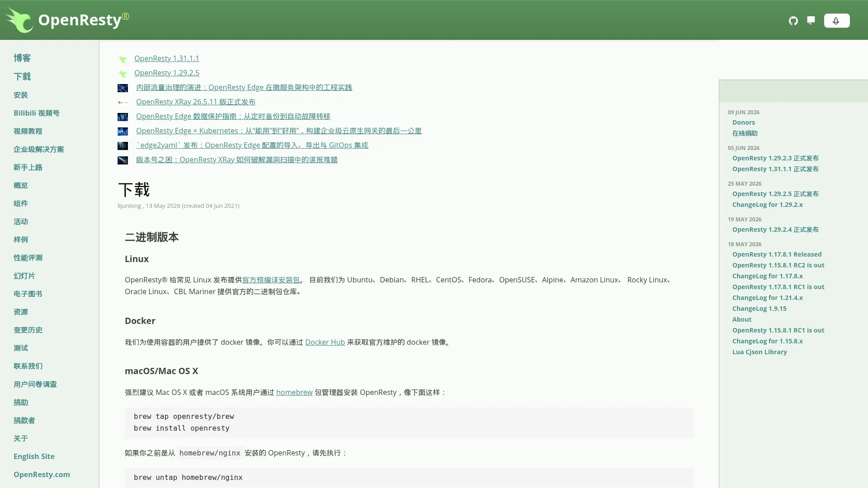Open Donors in the right panel

tap(744, 122)
